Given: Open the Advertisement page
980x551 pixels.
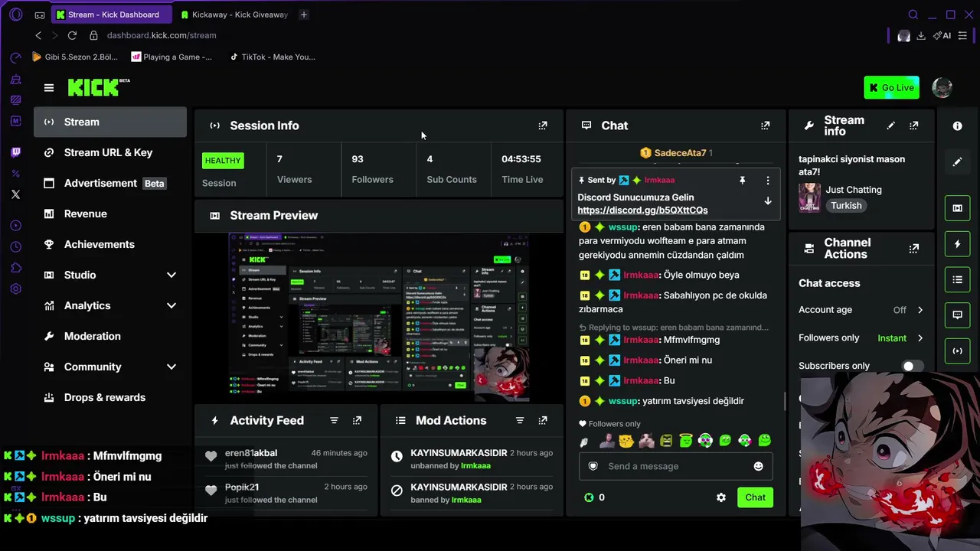Looking at the screenshot, I should (110, 183).
